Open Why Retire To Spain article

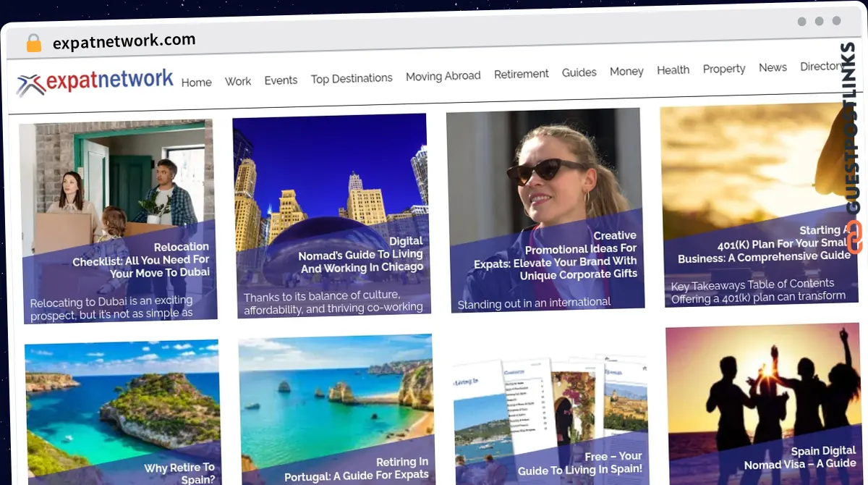(x=179, y=473)
